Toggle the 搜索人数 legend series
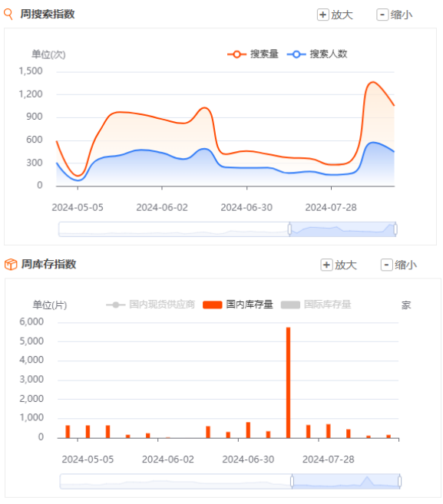Screen dimensions: 443x504 (317, 54)
